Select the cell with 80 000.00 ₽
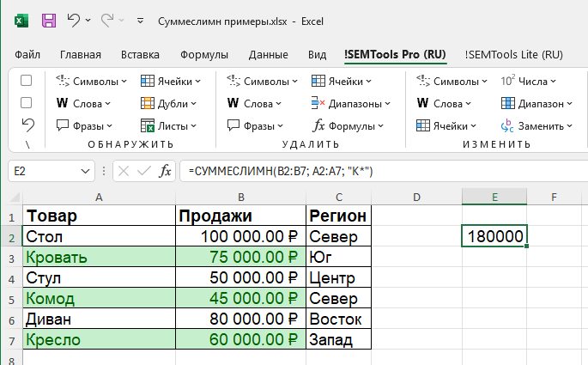The height and width of the screenshot is (365, 588). [240, 319]
